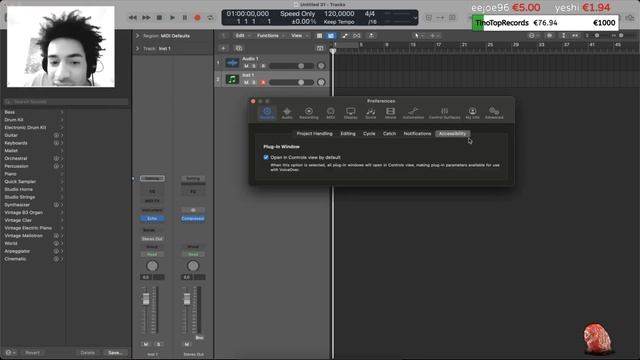640x360 pixels.
Task: Switch to Notifications tab
Action: tap(417, 133)
